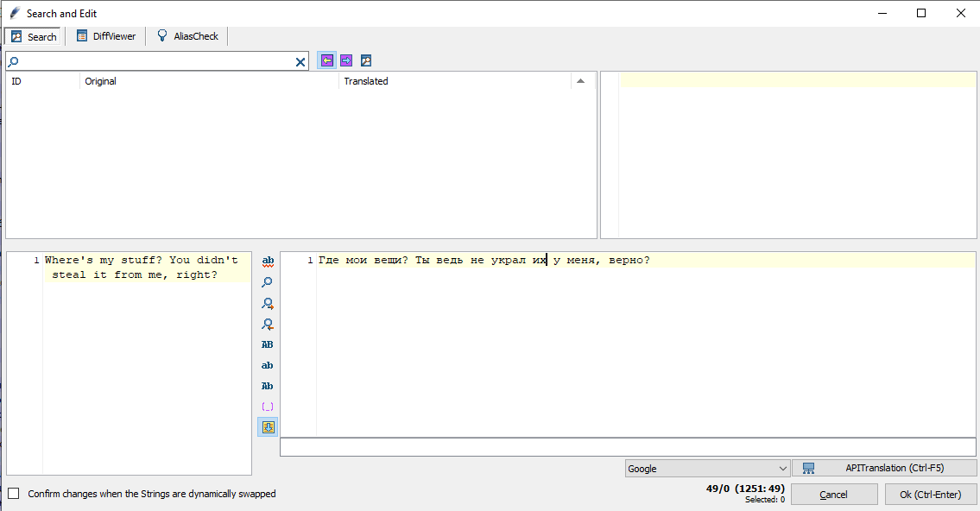Click the Russian translated text line
Screen dimensions: 980x511
pyautogui.click(x=484, y=260)
